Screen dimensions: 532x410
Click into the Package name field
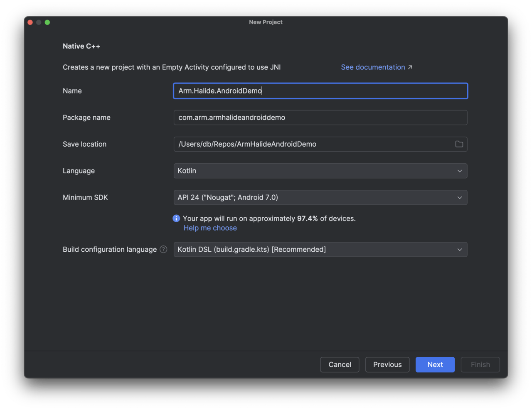[x=320, y=118]
